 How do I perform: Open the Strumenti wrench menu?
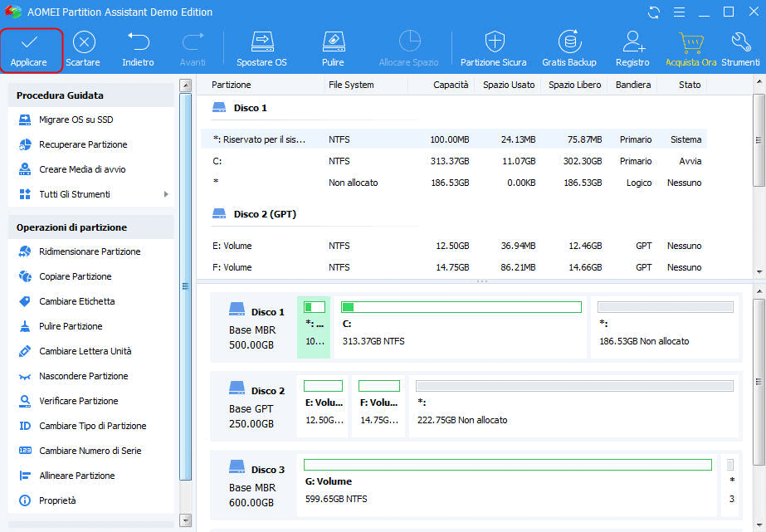coord(740,42)
